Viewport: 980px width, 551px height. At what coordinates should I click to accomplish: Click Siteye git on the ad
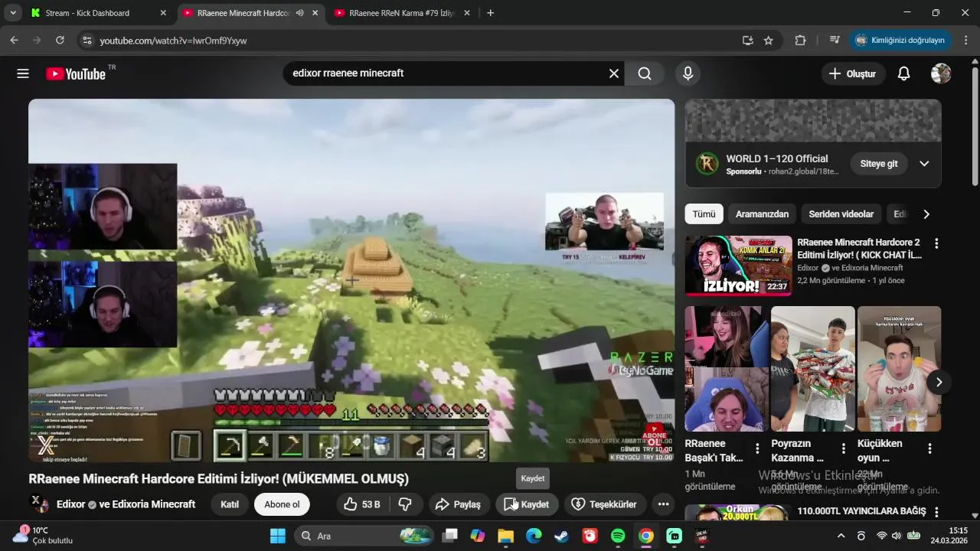[879, 164]
